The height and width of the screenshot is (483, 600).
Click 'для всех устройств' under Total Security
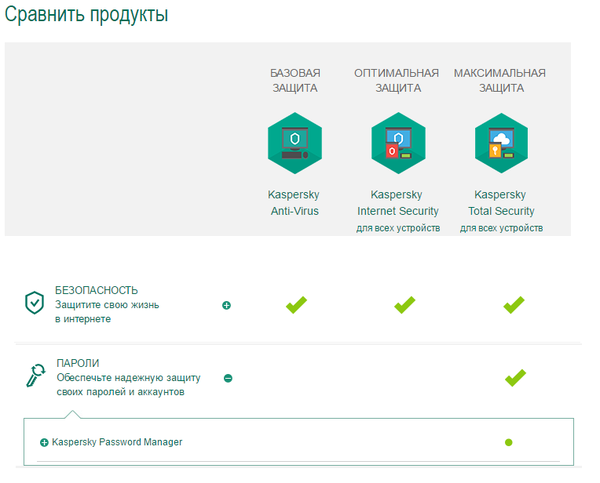point(501,228)
